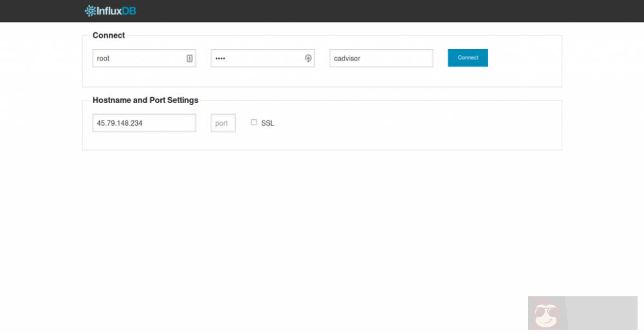
Task: Click the InfluxDB wordmark in the header
Action: point(116,10)
